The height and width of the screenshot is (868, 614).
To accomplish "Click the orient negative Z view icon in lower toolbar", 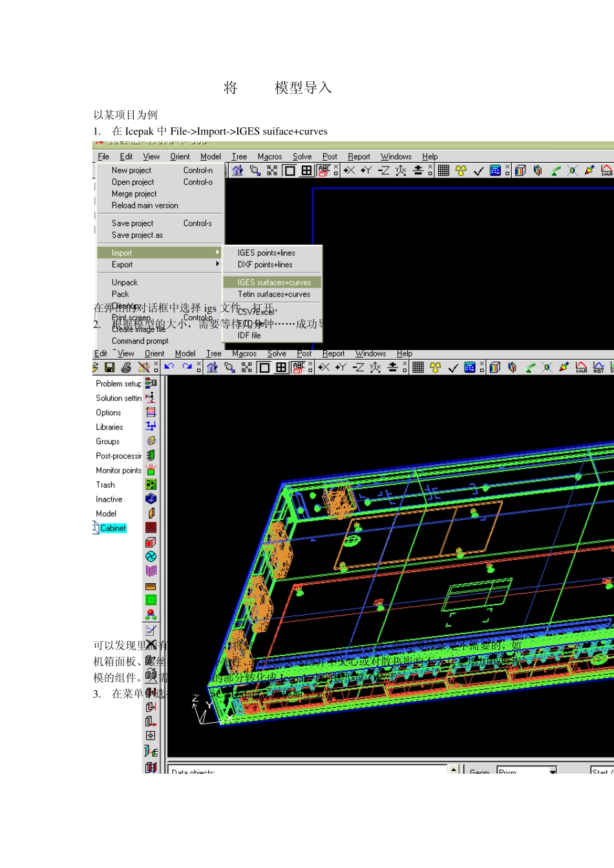I will tap(358, 367).
